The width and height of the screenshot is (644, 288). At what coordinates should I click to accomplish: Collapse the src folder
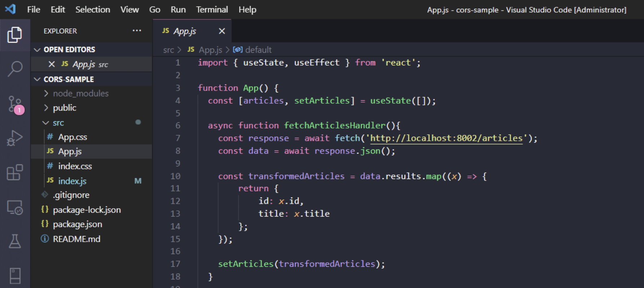(x=46, y=123)
